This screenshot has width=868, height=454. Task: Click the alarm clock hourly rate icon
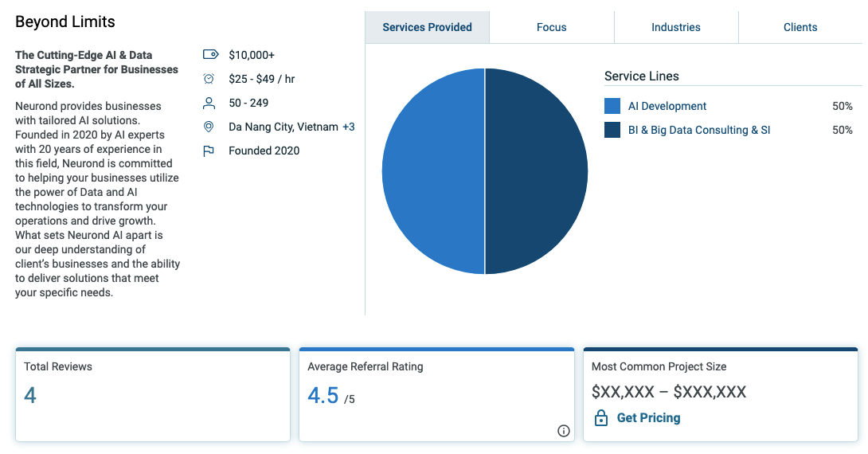point(209,79)
